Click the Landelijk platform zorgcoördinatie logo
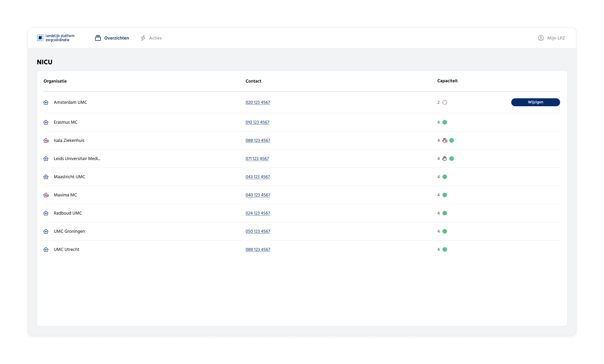604x364 pixels. coord(56,38)
